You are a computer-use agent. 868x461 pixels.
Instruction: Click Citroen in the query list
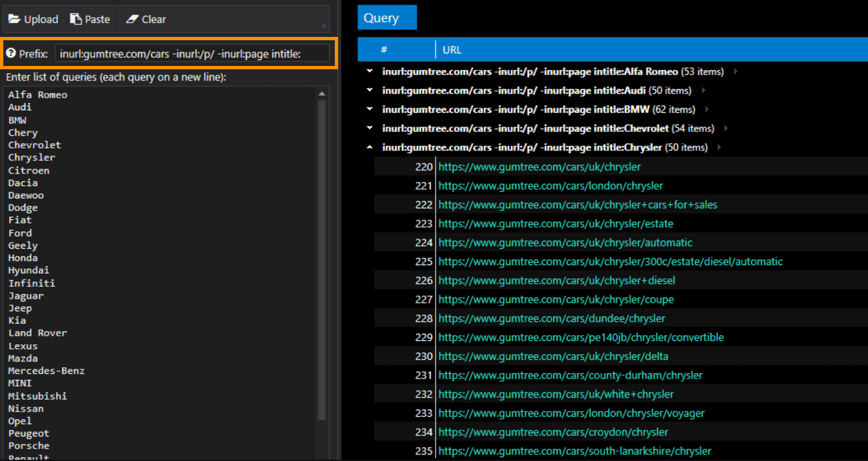[28, 170]
